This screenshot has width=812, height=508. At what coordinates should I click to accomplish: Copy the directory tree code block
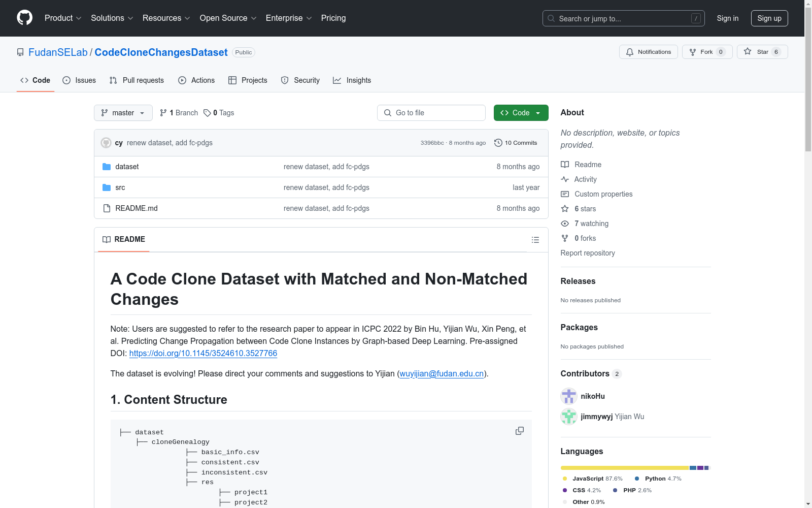pyautogui.click(x=520, y=431)
